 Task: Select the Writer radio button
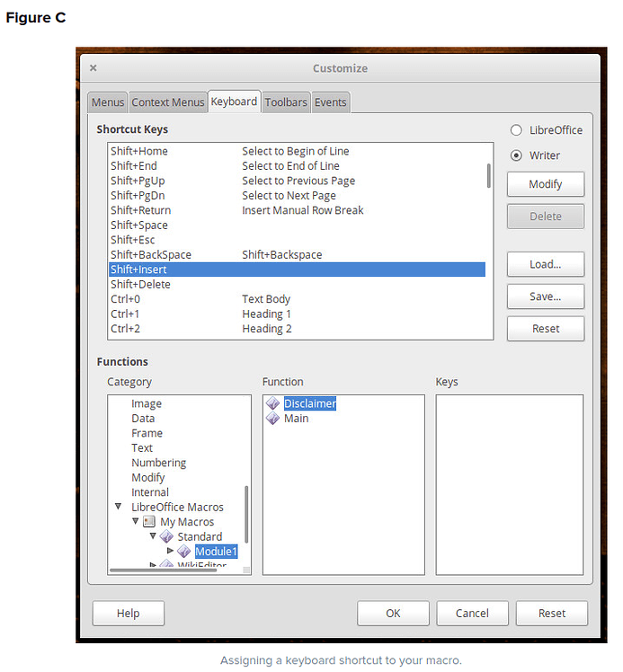(516, 155)
